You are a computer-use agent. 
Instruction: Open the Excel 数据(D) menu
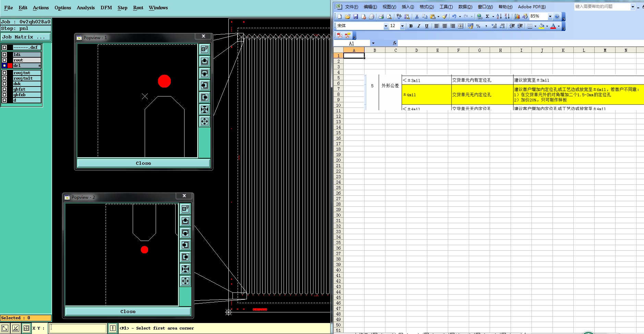(465, 7)
